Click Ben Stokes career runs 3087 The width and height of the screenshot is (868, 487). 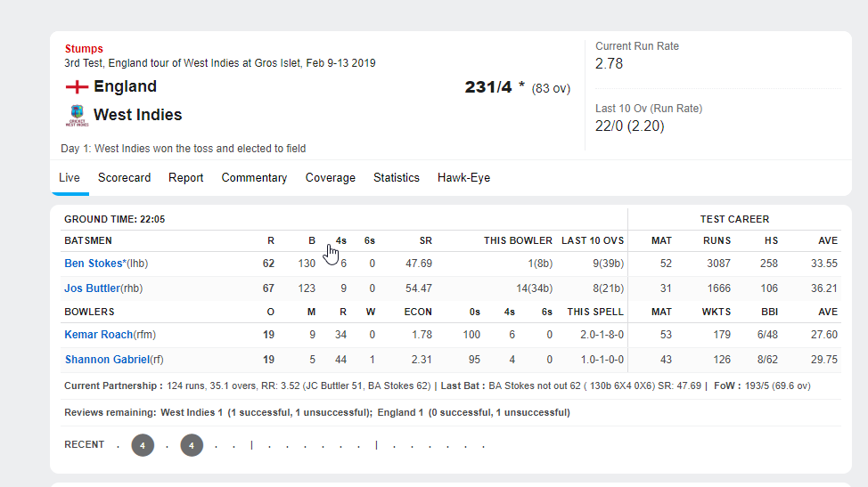(x=718, y=264)
